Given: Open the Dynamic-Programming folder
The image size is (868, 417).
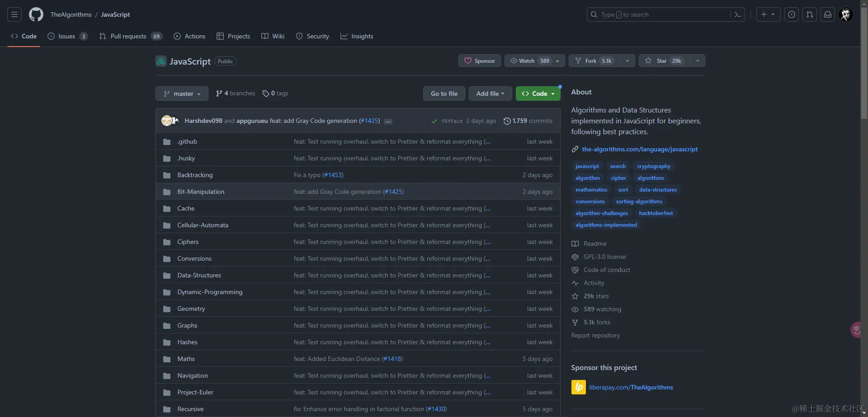Looking at the screenshot, I should click(x=210, y=292).
